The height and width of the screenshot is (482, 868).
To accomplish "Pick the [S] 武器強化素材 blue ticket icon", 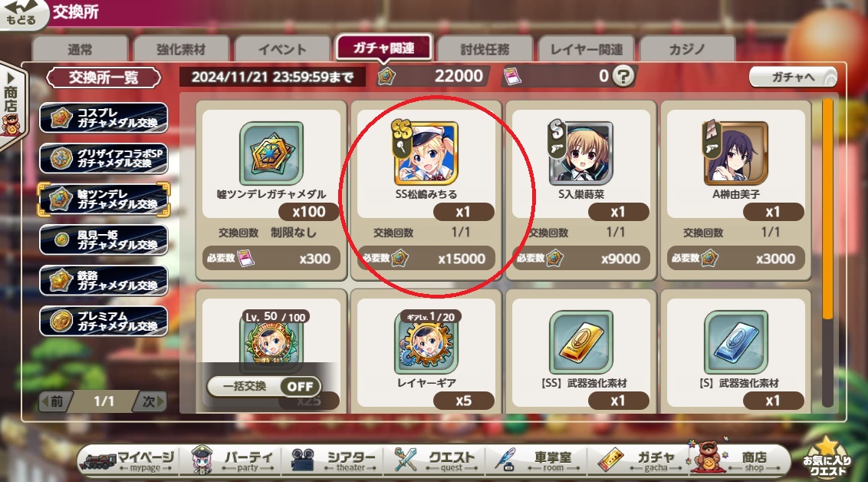I will pos(736,342).
